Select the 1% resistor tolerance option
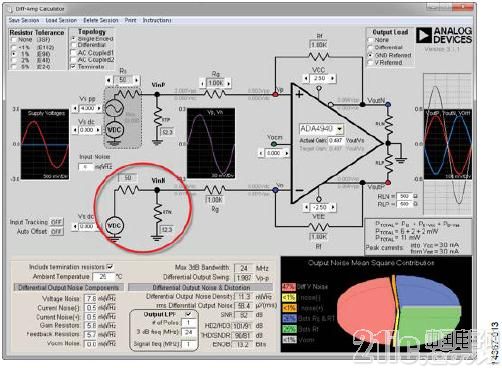This screenshot has height=368, width=502. (14, 54)
